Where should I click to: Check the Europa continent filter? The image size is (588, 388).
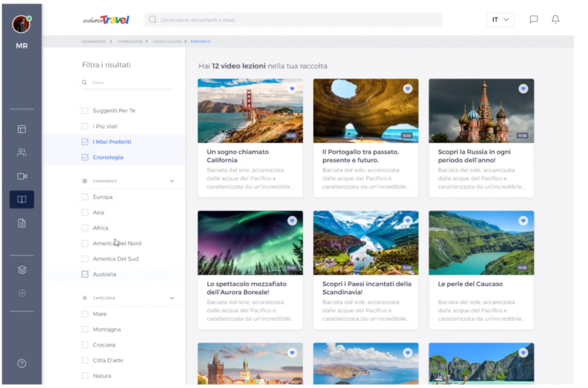(x=85, y=197)
